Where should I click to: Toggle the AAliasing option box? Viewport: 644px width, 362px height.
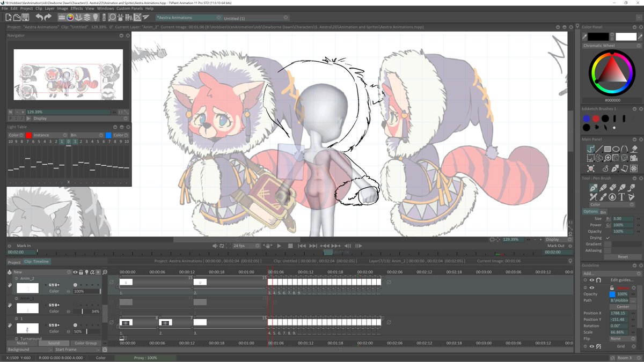(x=608, y=250)
